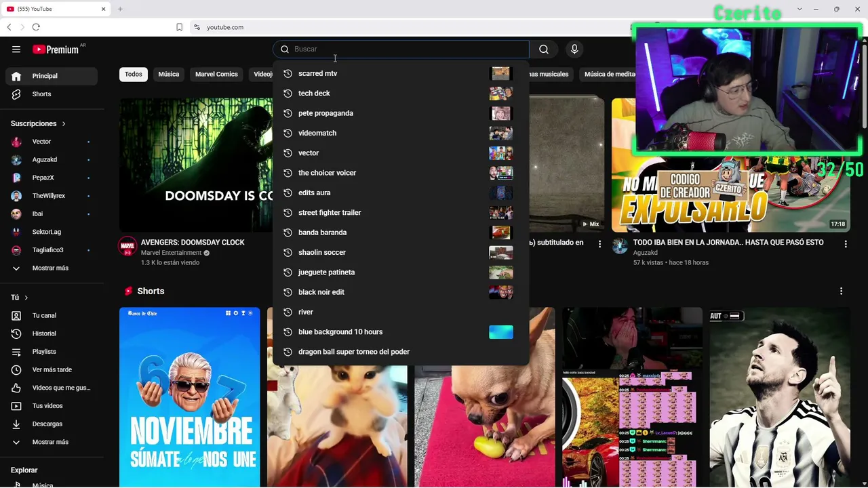868x488 pixels.
Task: Open Shorts from the sidebar
Action: pyautogui.click(x=52, y=94)
